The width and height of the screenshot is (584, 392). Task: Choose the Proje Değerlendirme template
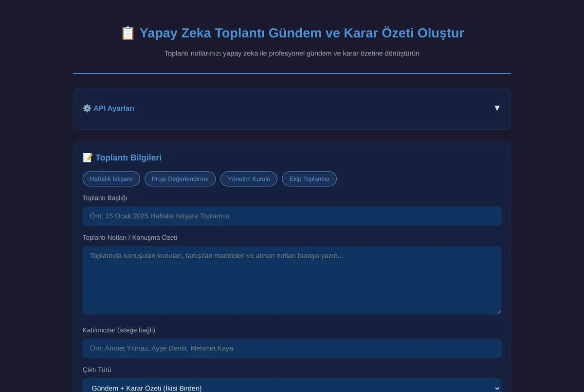180,179
